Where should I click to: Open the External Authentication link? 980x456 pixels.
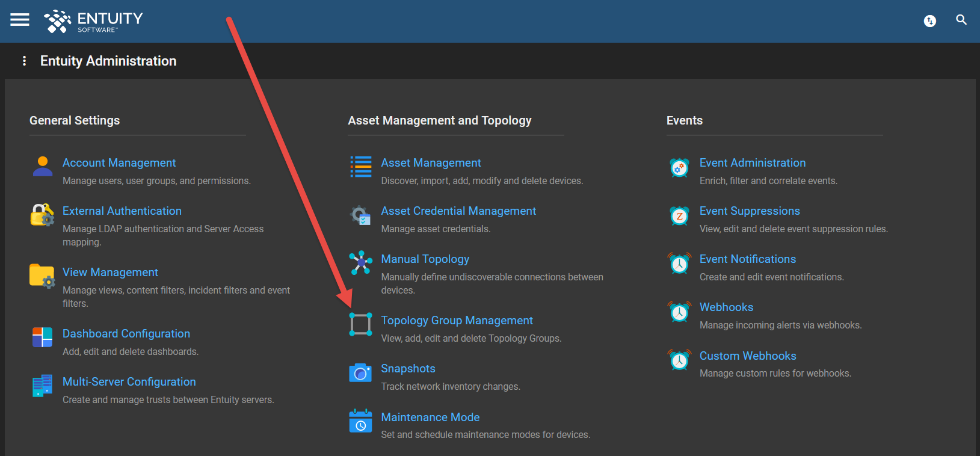click(122, 211)
